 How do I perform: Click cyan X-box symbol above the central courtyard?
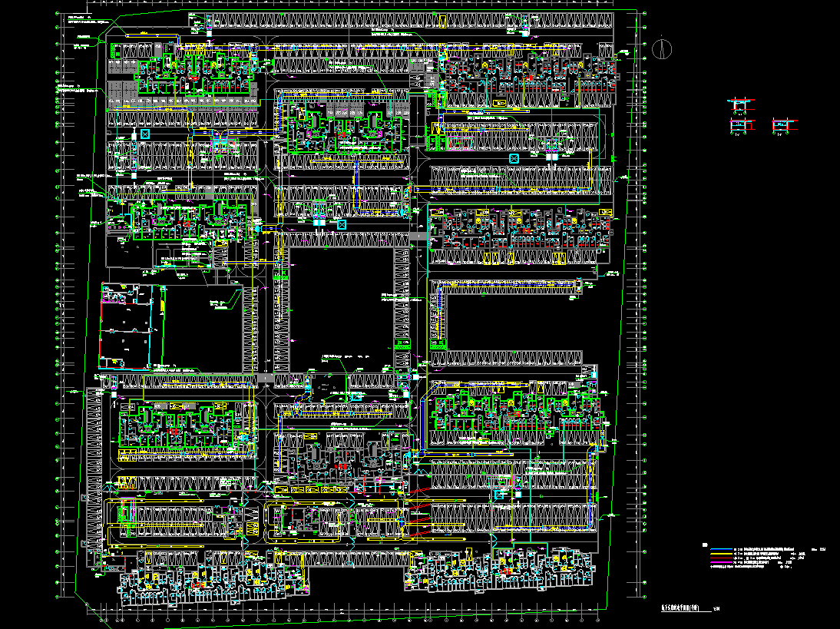[342, 224]
